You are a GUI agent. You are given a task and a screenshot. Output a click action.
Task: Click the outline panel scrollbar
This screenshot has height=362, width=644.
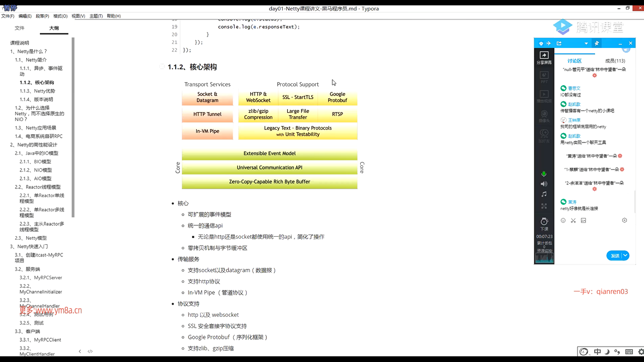click(73, 127)
